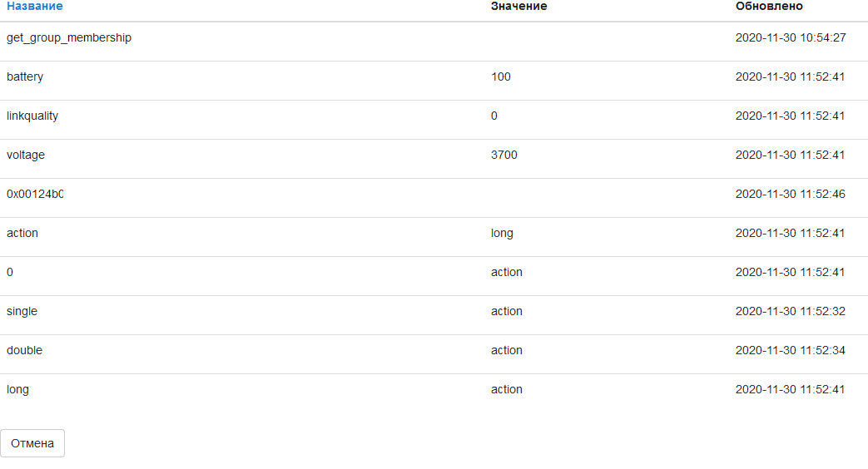
Task: Click the battery property name
Action: point(25,77)
